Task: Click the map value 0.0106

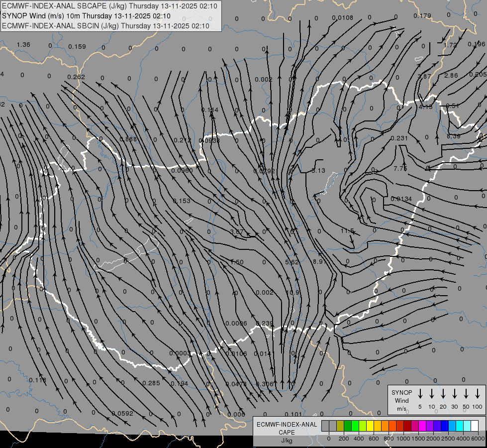Action: pyautogui.click(x=236, y=354)
